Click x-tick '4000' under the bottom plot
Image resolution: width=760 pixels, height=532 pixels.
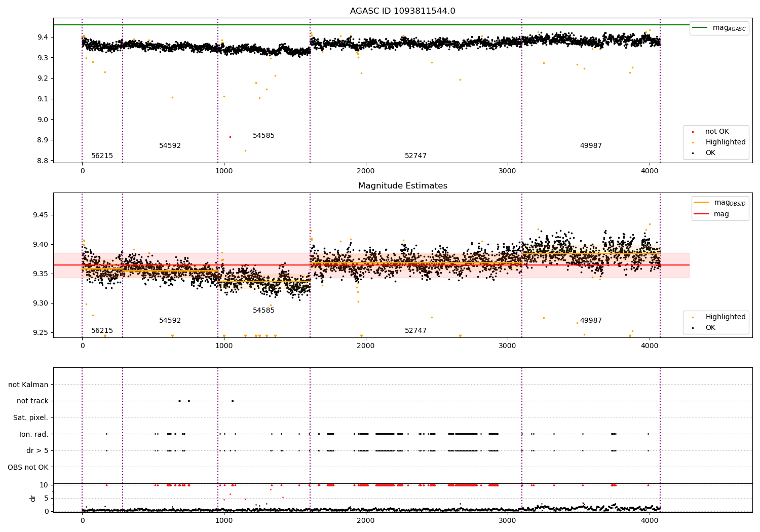(650, 520)
